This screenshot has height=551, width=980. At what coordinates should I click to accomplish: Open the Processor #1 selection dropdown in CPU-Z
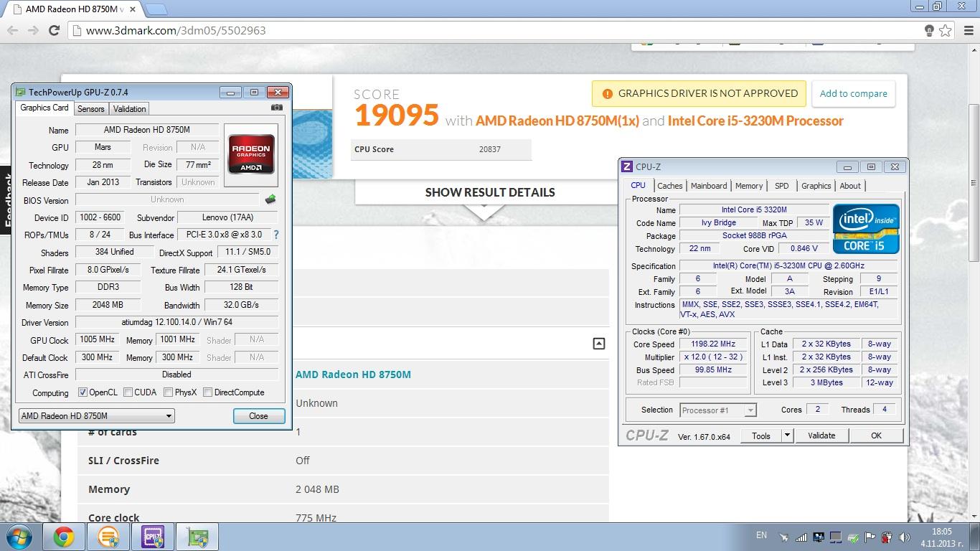[x=717, y=410]
